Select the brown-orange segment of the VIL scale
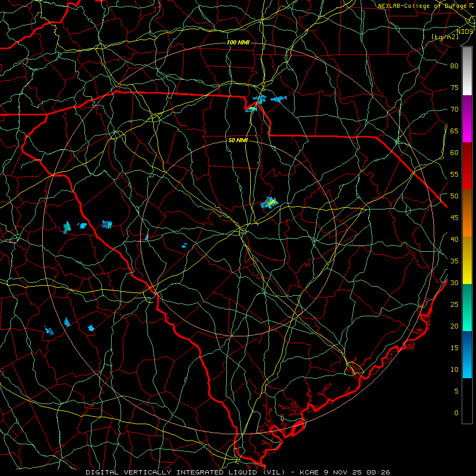476x476 pixels. coord(467,213)
